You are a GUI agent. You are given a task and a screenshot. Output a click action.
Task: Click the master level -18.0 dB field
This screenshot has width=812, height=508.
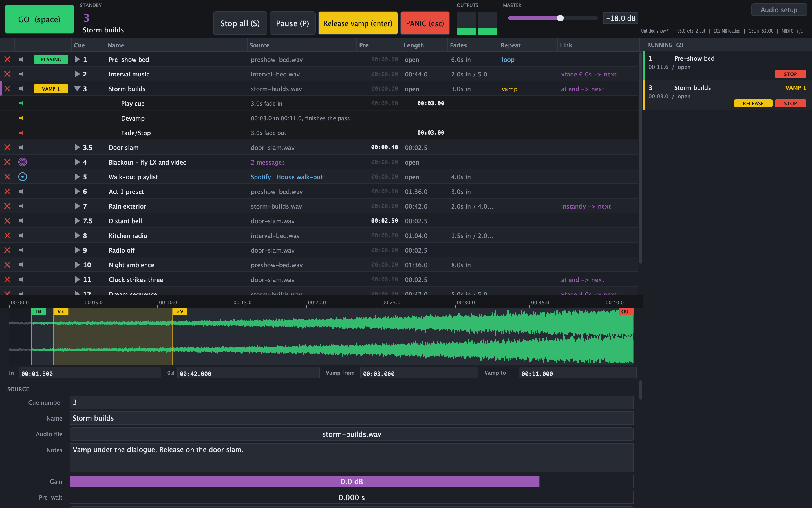pos(620,18)
